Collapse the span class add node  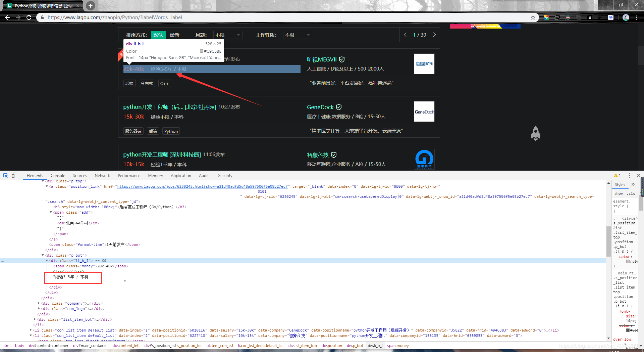(x=51, y=212)
